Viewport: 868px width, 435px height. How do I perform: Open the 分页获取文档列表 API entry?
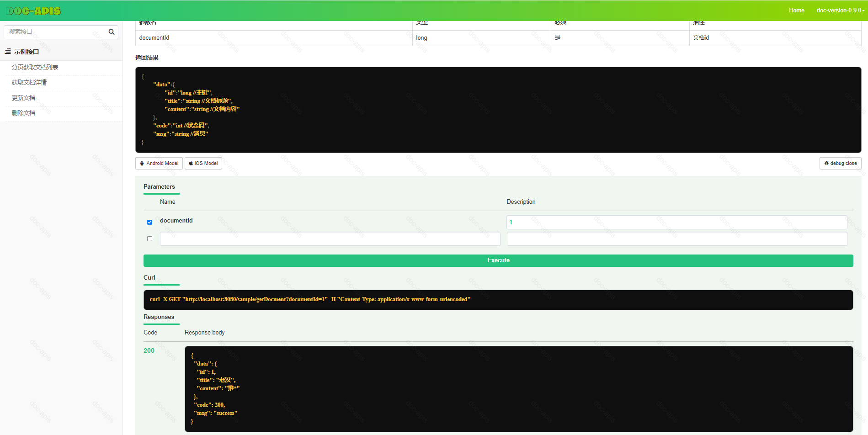(x=35, y=67)
